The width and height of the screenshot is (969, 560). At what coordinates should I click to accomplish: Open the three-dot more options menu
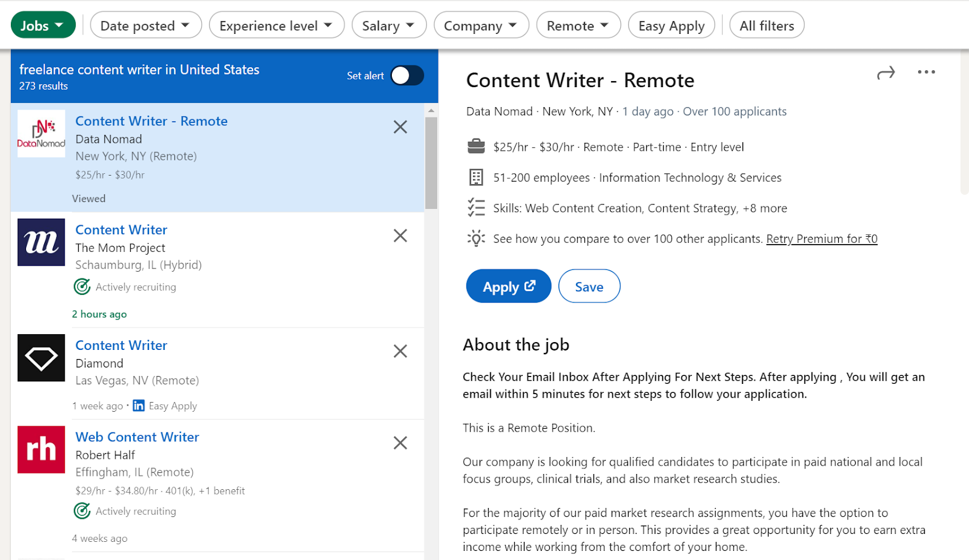point(926,72)
